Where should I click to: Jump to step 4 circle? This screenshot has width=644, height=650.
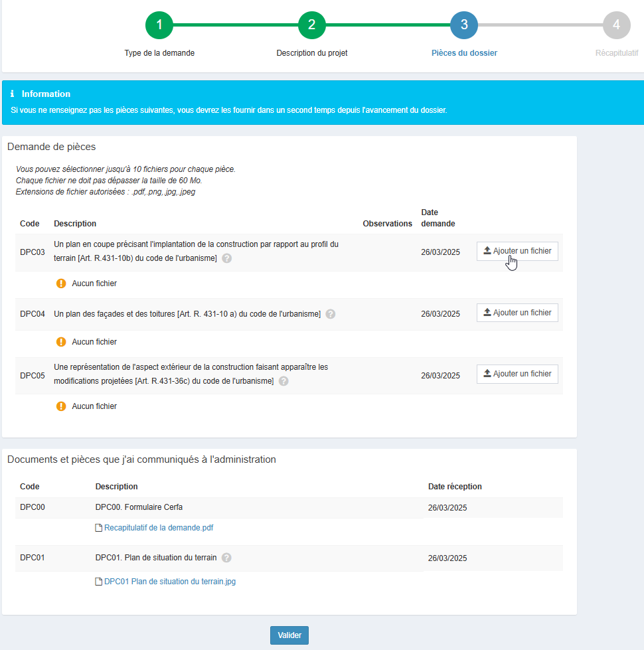click(616, 25)
